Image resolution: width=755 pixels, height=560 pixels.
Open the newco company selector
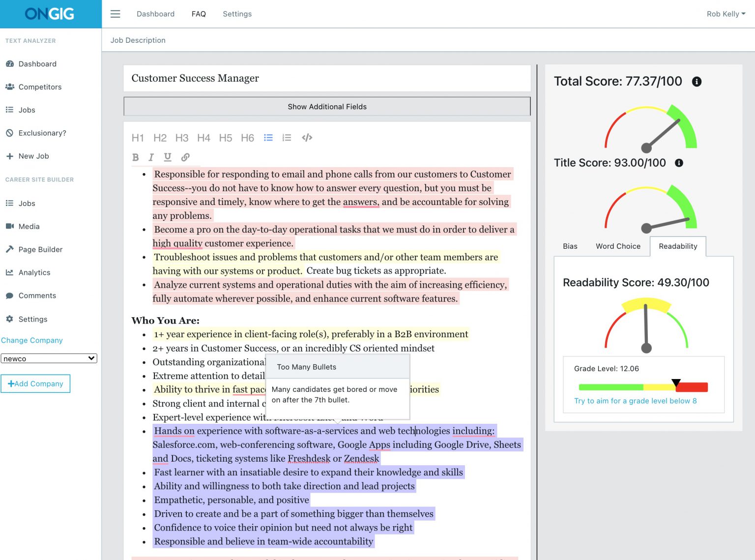[x=49, y=358]
